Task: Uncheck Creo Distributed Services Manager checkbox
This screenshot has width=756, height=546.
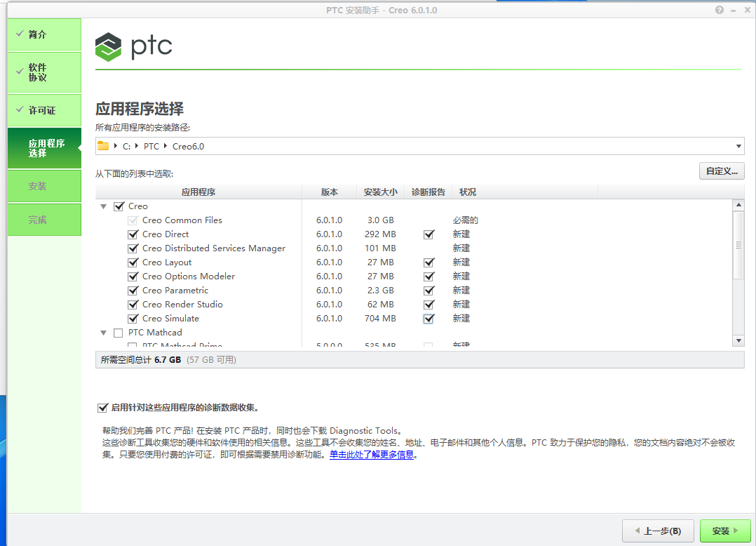Action: pos(133,248)
